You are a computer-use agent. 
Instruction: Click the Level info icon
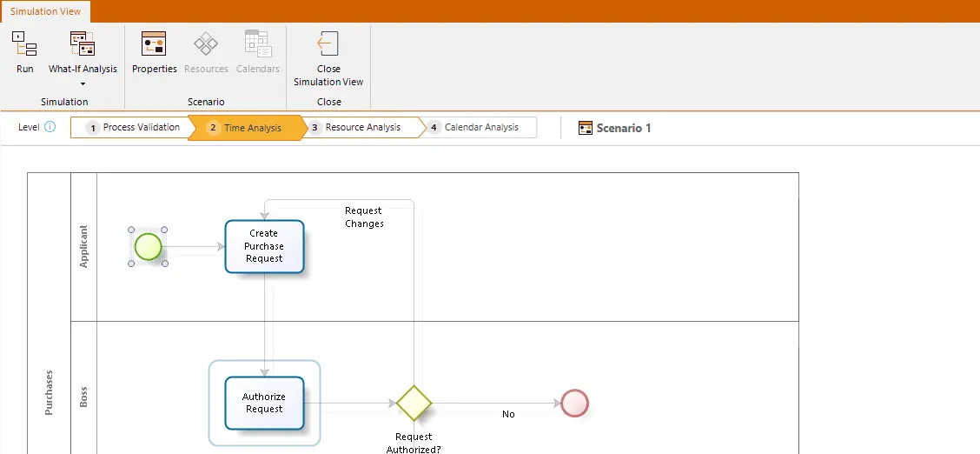click(x=50, y=127)
